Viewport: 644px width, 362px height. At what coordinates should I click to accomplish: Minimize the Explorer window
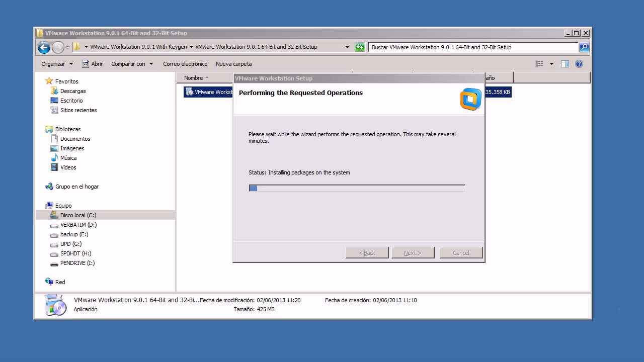point(568,33)
